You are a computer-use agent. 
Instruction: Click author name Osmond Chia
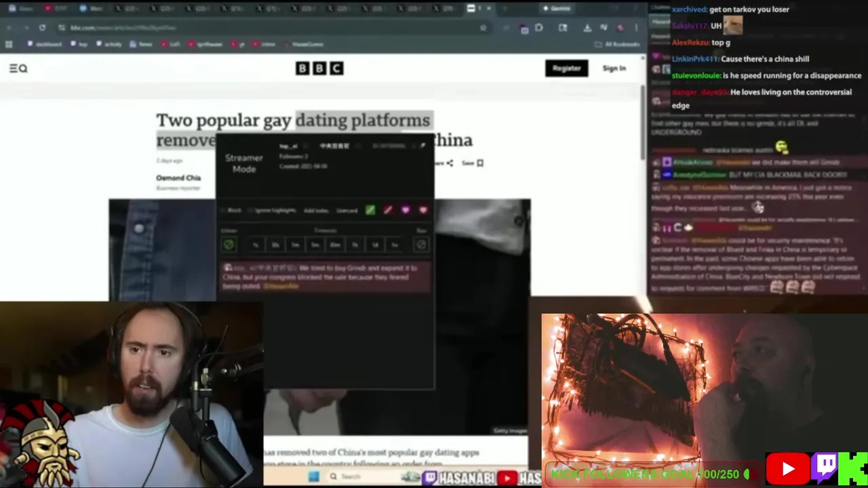[178, 178]
